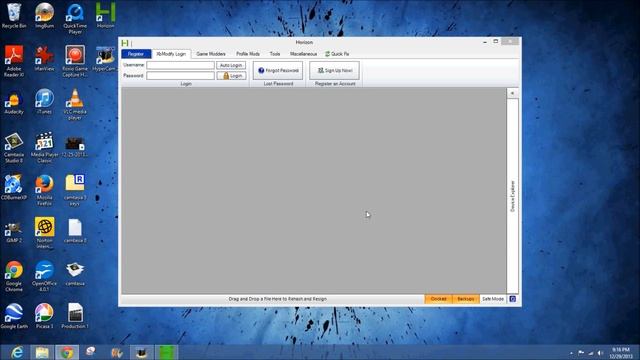Select the Adobe Reader XI desktop icon
Screen dimensions: 640x360
[x=14, y=61]
